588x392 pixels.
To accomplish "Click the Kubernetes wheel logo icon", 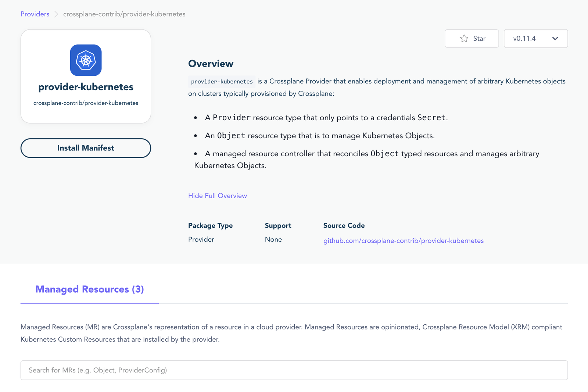I will (x=86, y=60).
